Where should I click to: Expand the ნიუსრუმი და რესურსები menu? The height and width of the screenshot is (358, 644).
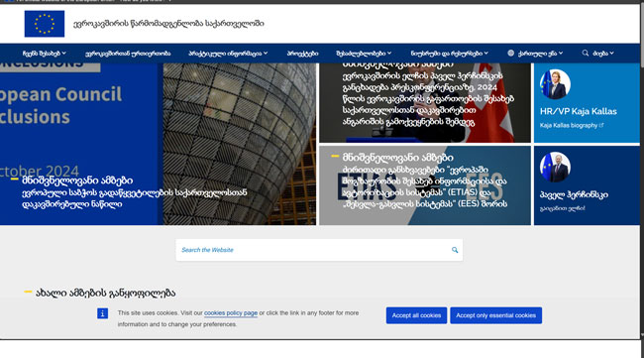point(450,54)
